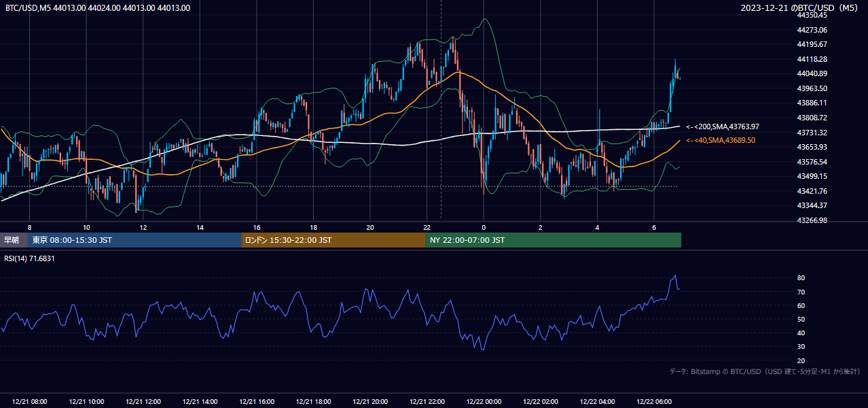Click the 12/22 00:00 time label
The image size is (868, 408).
(x=484, y=402)
